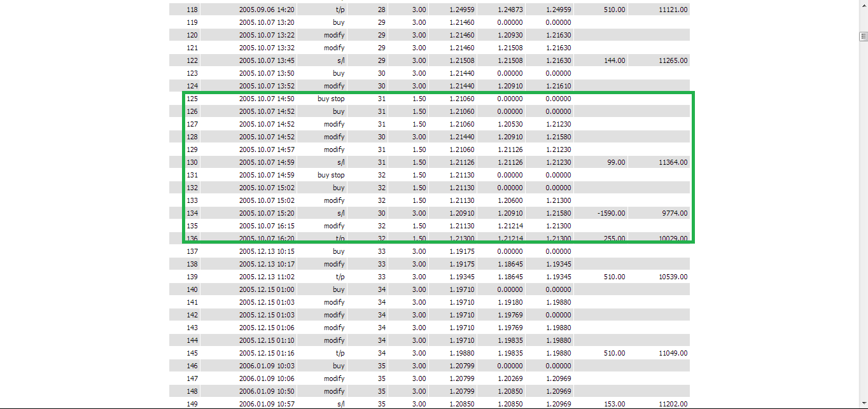Click order number 28 in row 118
The height and width of the screenshot is (409, 868).
382,10
